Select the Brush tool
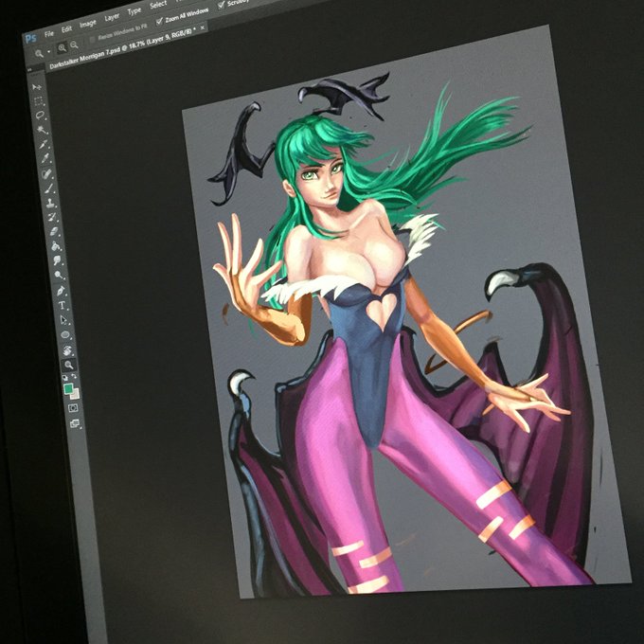The width and height of the screenshot is (644, 644). [x=49, y=188]
